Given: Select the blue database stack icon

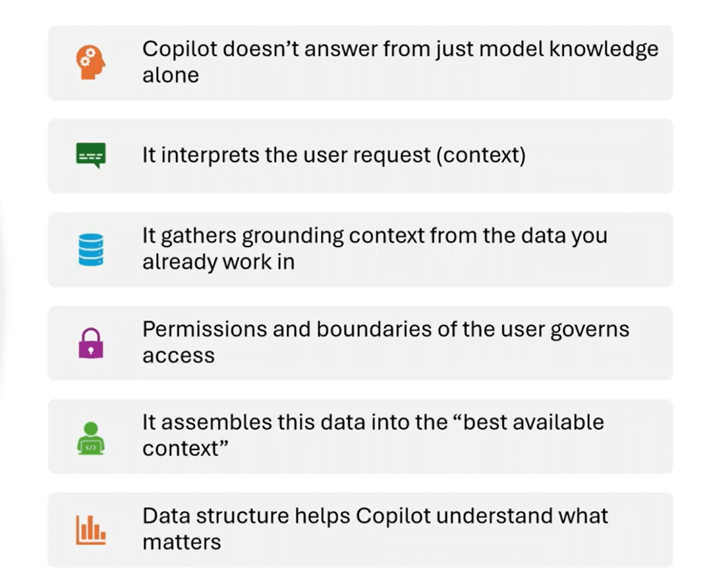Looking at the screenshot, I should 91,250.
